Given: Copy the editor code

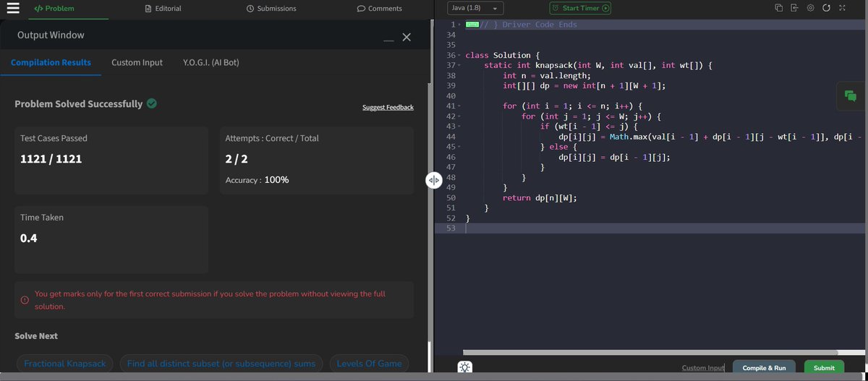Looking at the screenshot, I should [x=778, y=8].
